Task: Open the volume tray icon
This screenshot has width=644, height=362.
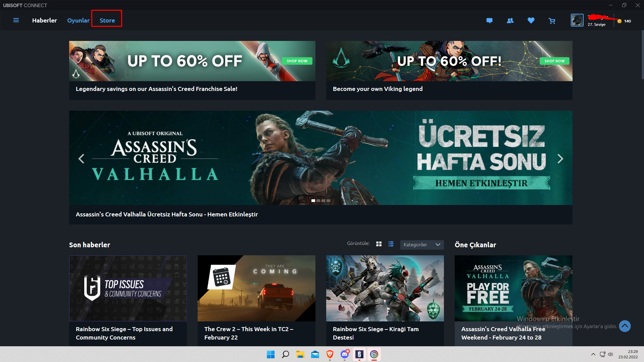Action: tap(610, 354)
